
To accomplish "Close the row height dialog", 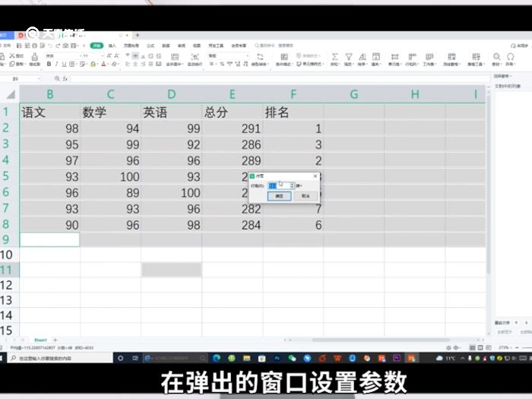I will 315,176.
